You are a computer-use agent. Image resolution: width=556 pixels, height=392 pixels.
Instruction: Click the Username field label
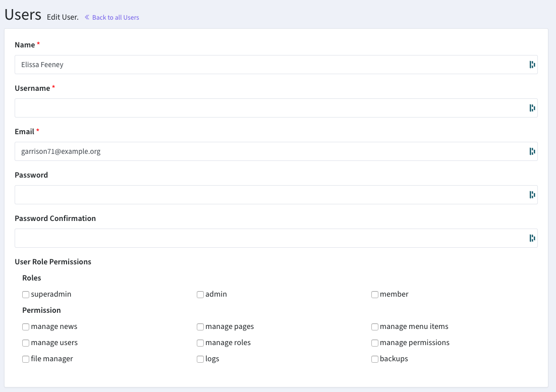[32, 88]
